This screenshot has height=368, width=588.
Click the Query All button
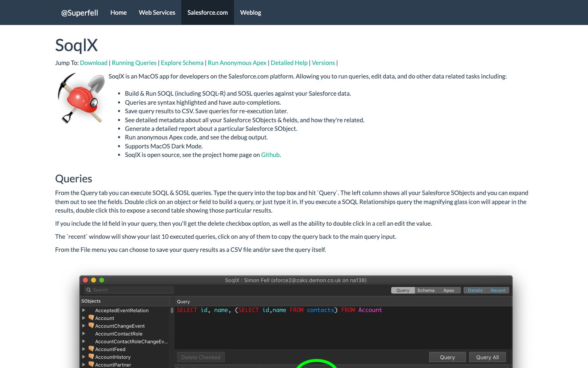tap(488, 357)
